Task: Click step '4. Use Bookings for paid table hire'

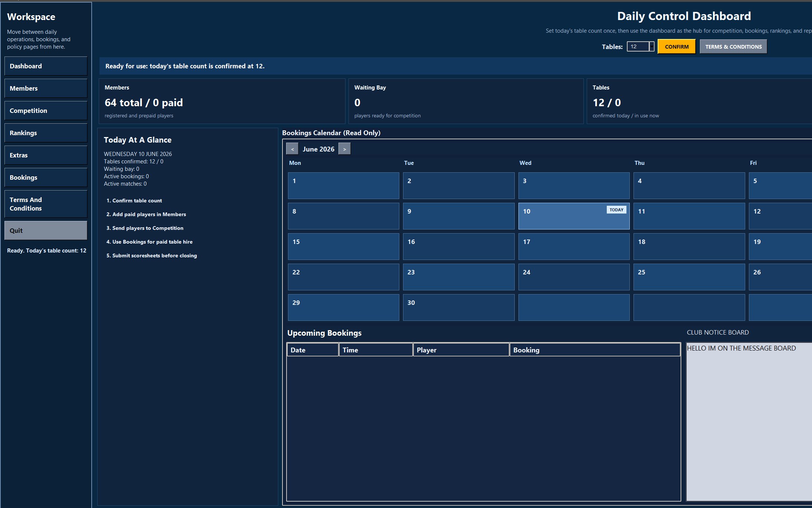Action: click(150, 242)
